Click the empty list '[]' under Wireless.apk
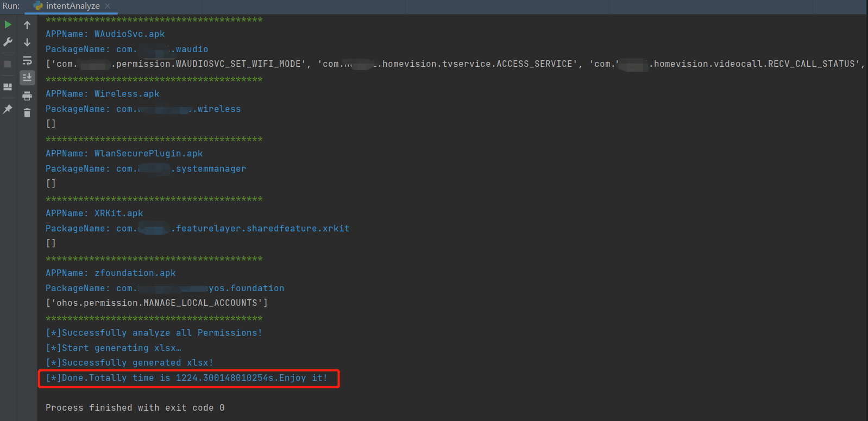 coord(51,124)
